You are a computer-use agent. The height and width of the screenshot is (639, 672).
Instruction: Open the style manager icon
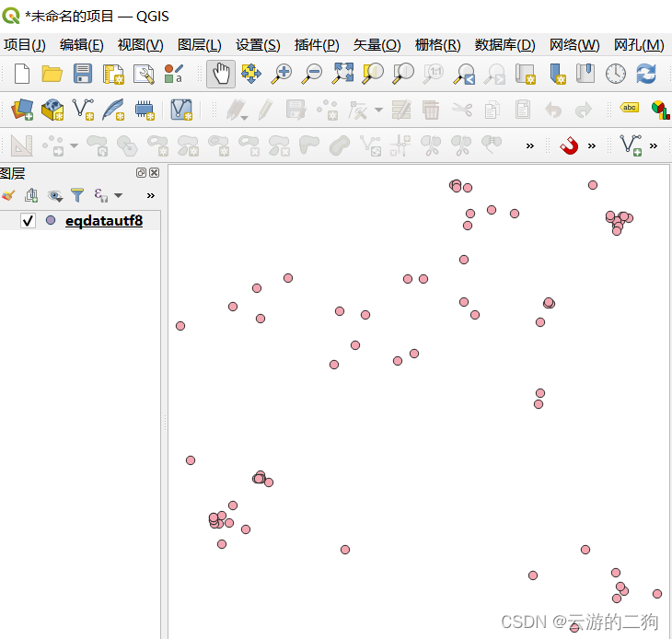(174, 74)
